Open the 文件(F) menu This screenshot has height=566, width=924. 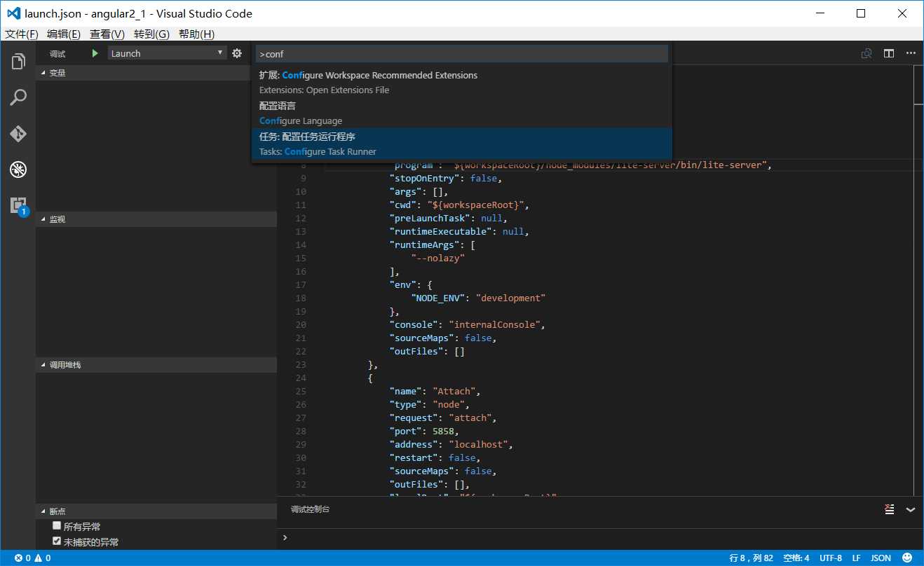pos(22,34)
